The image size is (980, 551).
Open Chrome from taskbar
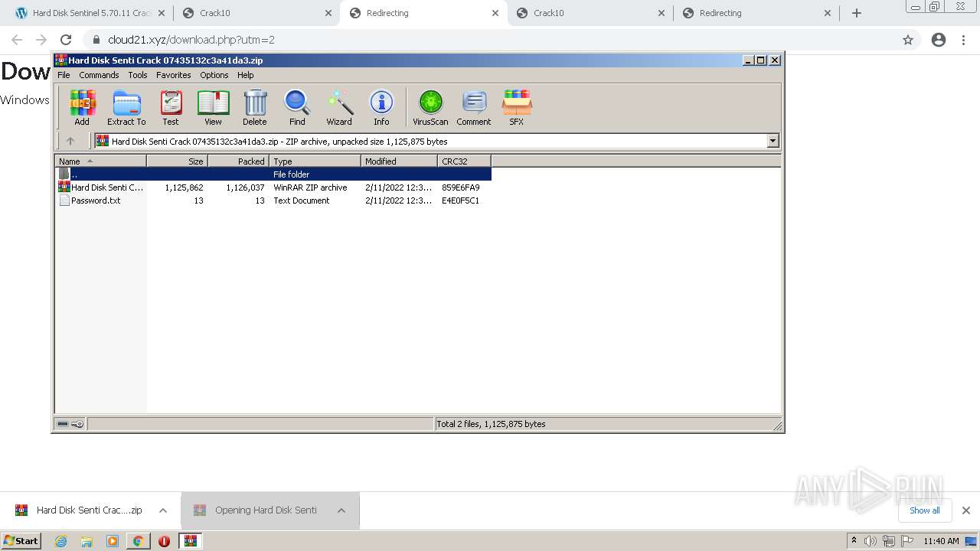pos(138,541)
